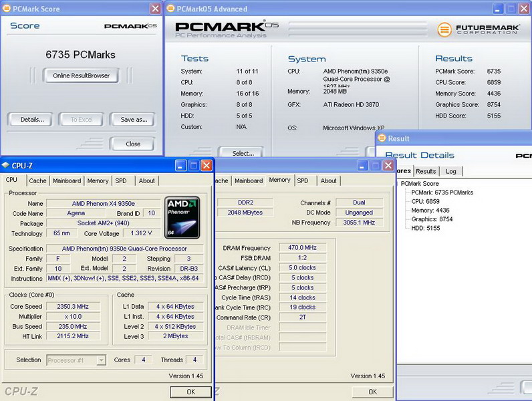Close the PCMark Score window via X
Viewport: 532px width, 401px height.
(155, 9)
